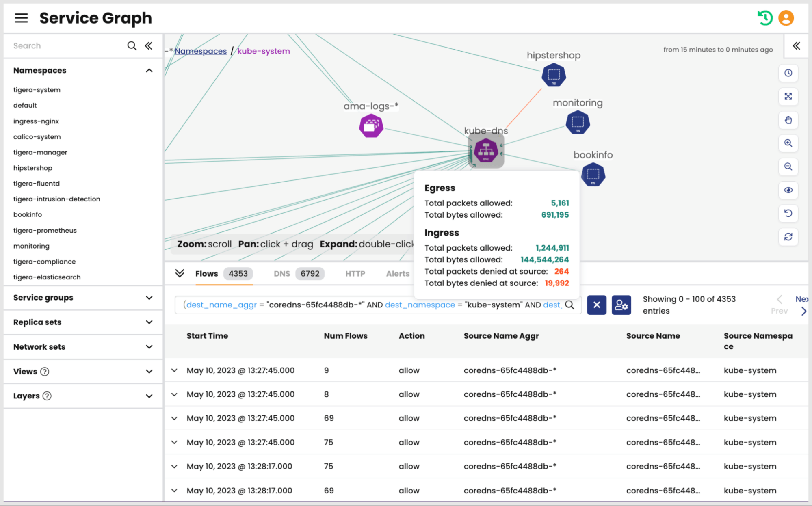Switch to the HTTP tab
Screen dimensions: 812x506
click(x=355, y=274)
